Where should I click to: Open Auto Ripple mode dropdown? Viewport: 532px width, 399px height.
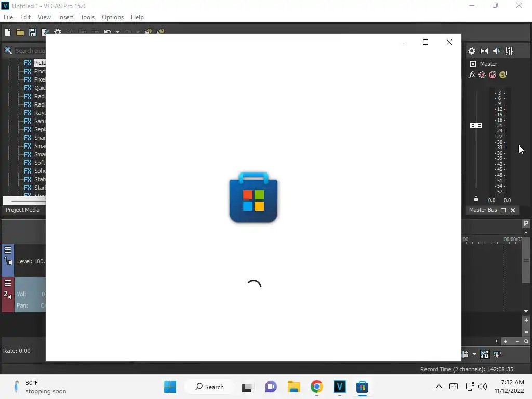pyautogui.click(x=474, y=354)
